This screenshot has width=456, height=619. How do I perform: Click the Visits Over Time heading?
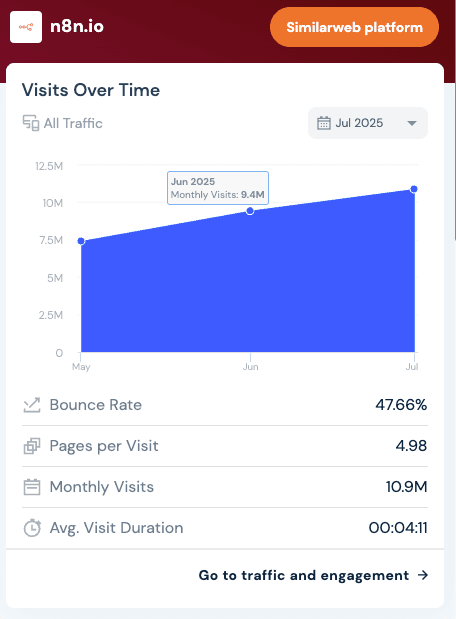[x=91, y=90]
